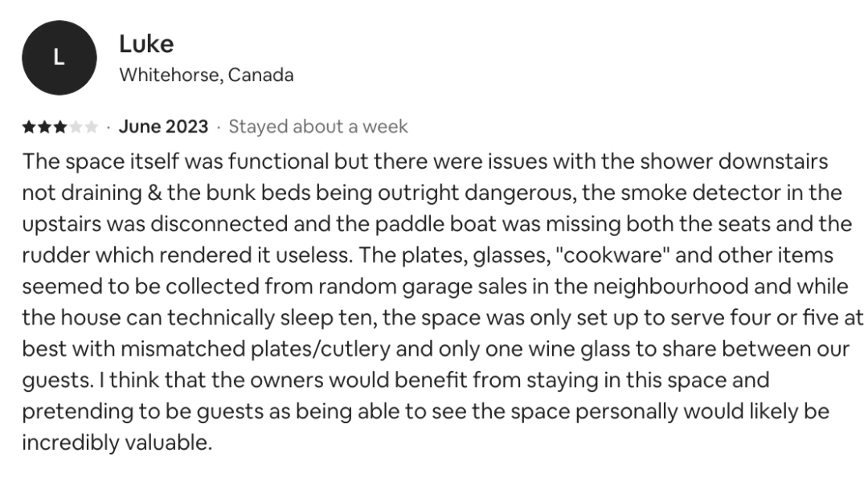This screenshot has height=481, width=868.
Task: Click the word 'functional' in the review
Action: pos(278,161)
